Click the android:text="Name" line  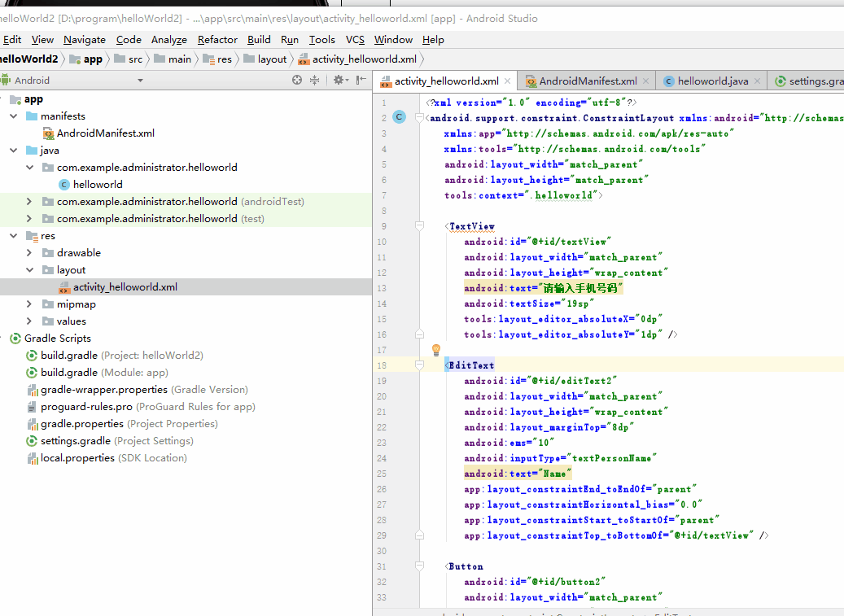pyautogui.click(x=518, y=474)
